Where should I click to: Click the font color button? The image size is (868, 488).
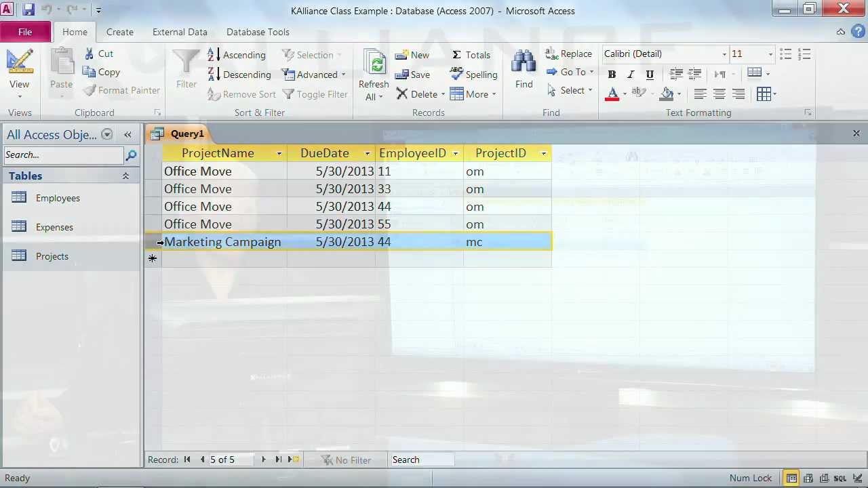click(612, 94)
